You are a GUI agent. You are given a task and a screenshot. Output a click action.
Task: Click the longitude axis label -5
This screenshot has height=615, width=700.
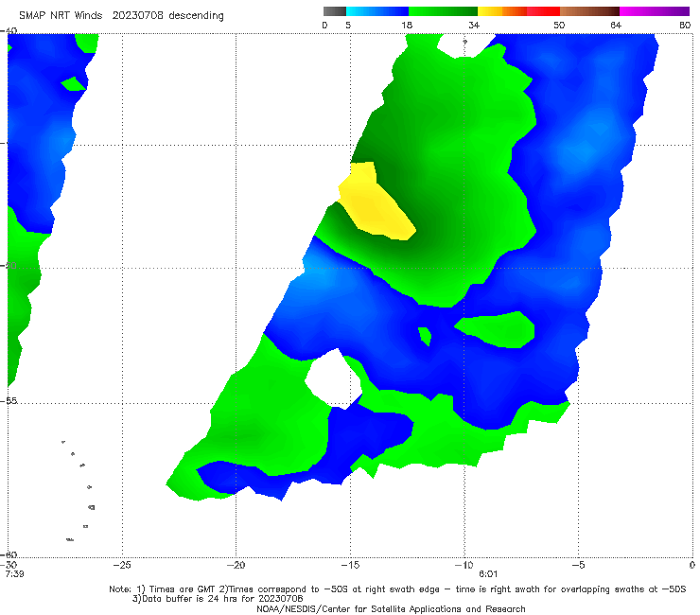578,565
